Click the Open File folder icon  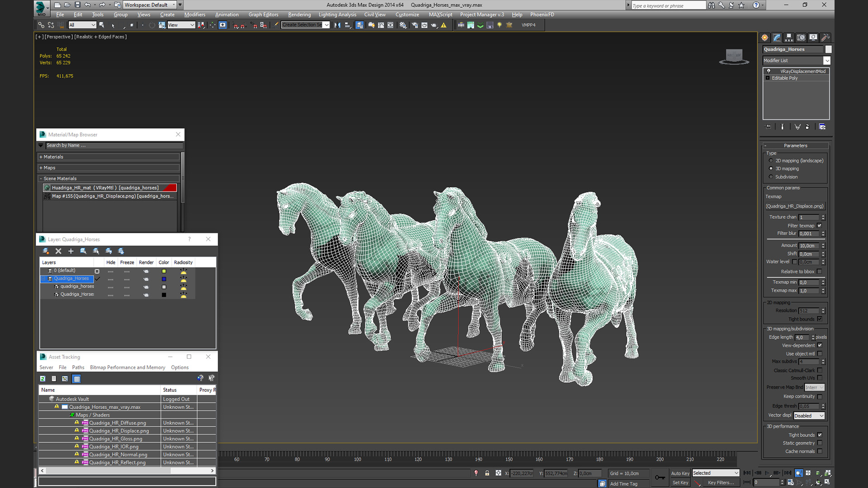click(x=67, y=5)
